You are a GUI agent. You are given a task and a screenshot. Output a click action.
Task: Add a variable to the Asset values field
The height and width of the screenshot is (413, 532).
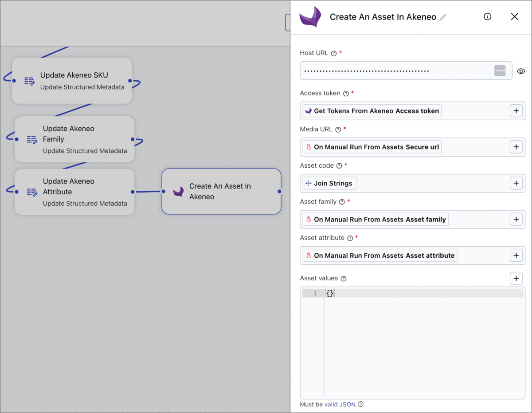coord(516,278)
